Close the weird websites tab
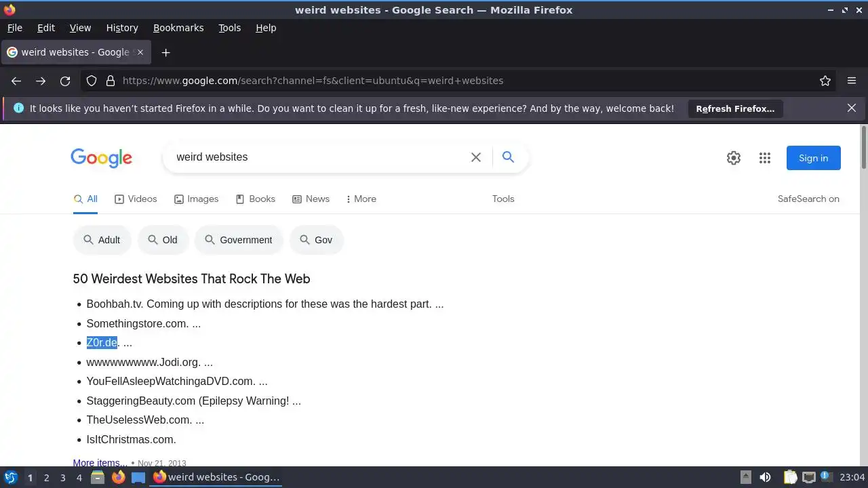Image resolution: width=868 pixels, height=488 pixels. pos(140,52)
